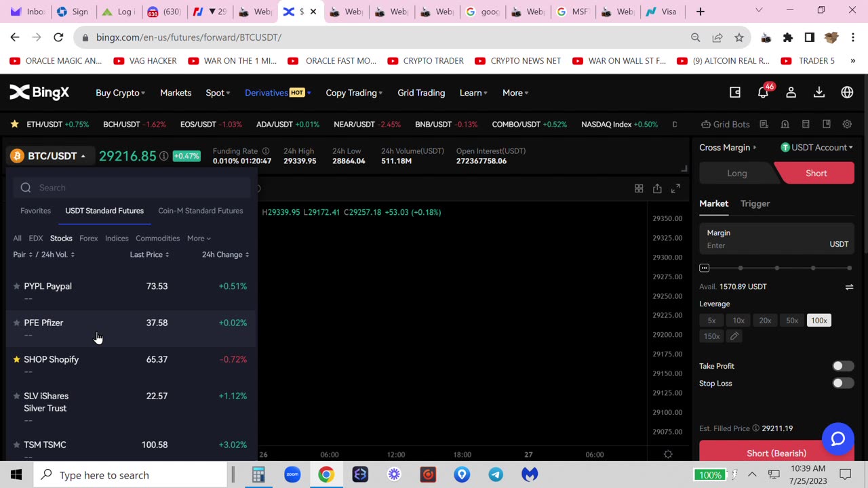Enable the Stop Loss switch
Viewport: 868px width, 488px height.
pyautogui.click(x=843, y=383)
